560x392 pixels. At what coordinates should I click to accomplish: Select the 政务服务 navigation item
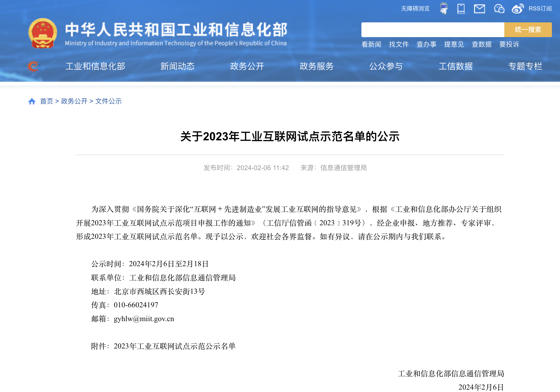tap(316, 66)
